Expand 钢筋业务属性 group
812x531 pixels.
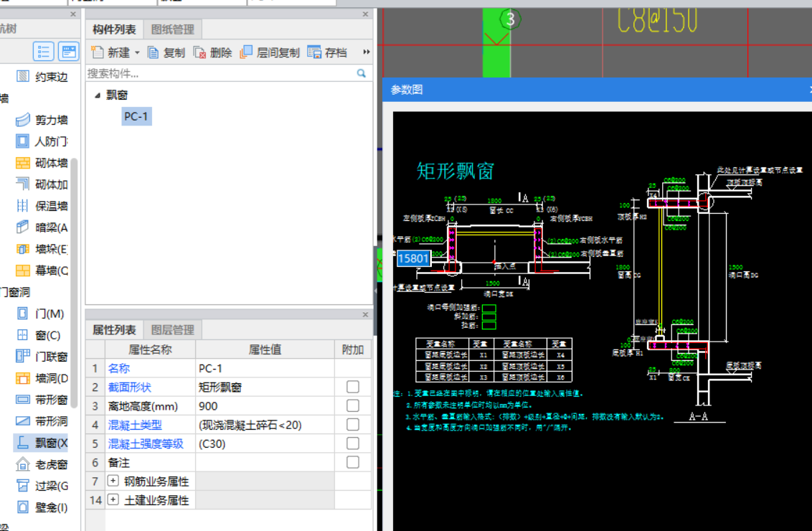pos(113,481)
